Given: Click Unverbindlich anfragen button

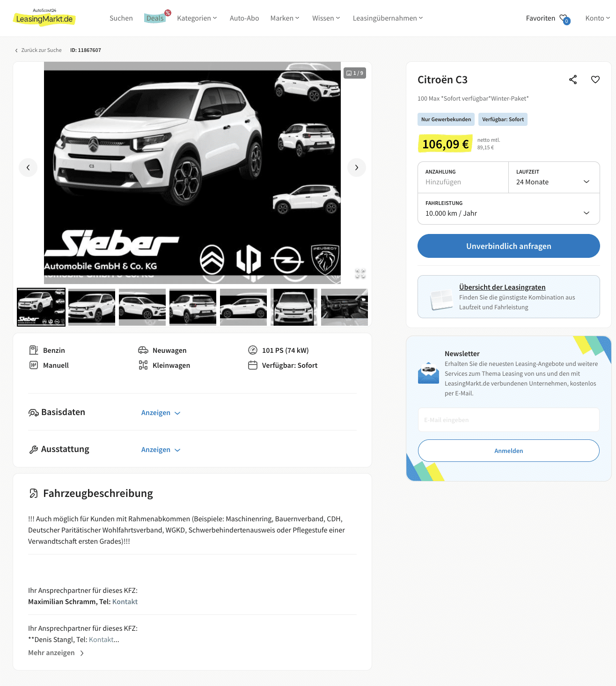Looking at the screenshot, I should tap(509, 246).
